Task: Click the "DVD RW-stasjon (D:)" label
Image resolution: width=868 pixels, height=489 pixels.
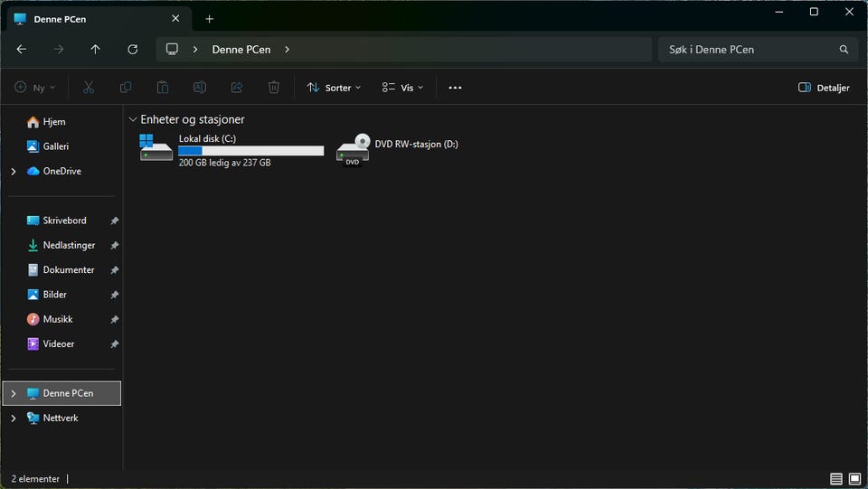Action: click(416, 144)
